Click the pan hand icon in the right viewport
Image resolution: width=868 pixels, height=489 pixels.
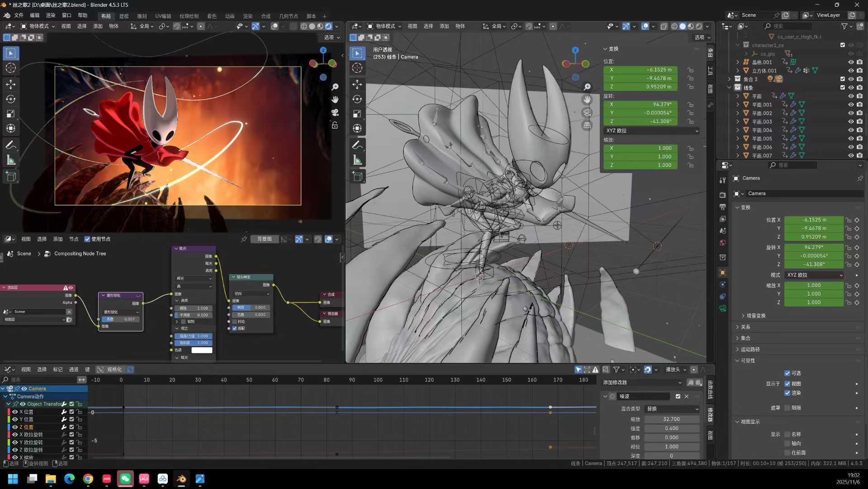(587, 99)
